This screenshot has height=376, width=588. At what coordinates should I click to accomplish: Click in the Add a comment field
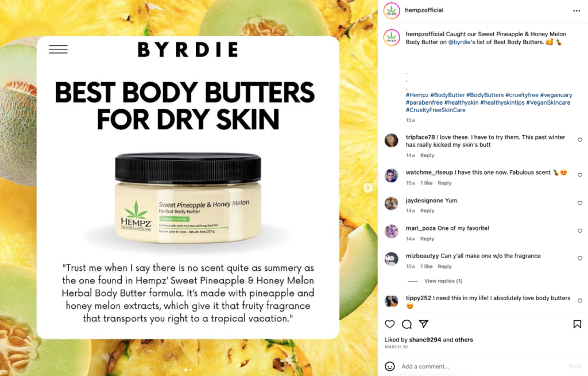(x=482, y=366)
